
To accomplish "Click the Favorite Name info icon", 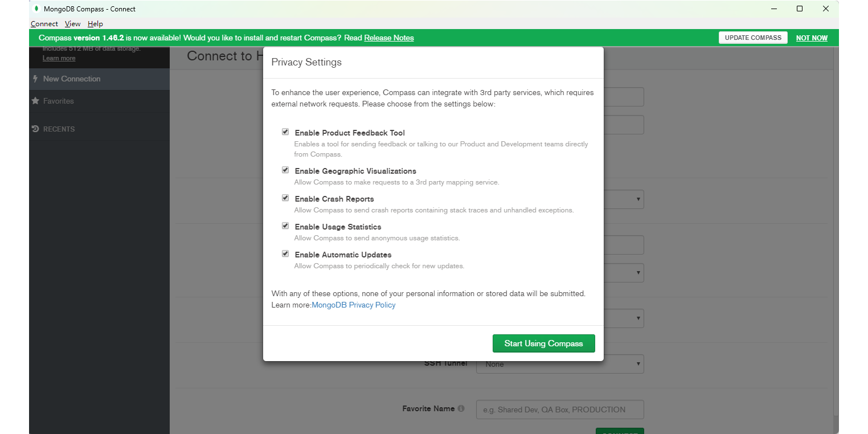I will 461,408.
